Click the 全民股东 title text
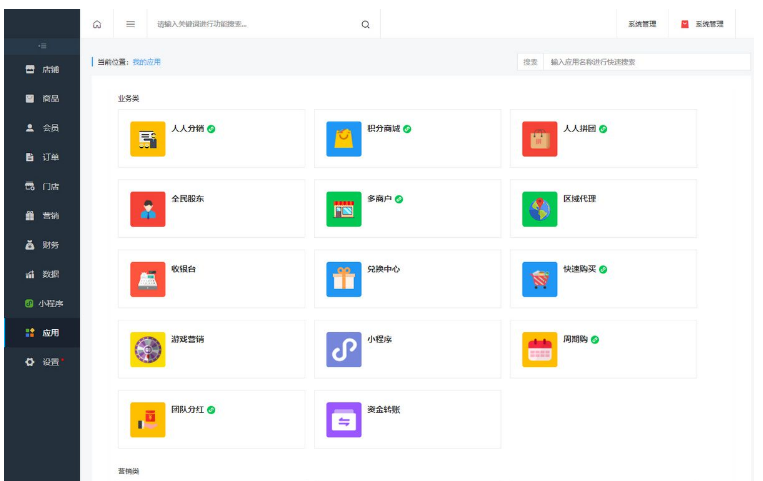The image size is (763, 481). click(x=187, y=199)
